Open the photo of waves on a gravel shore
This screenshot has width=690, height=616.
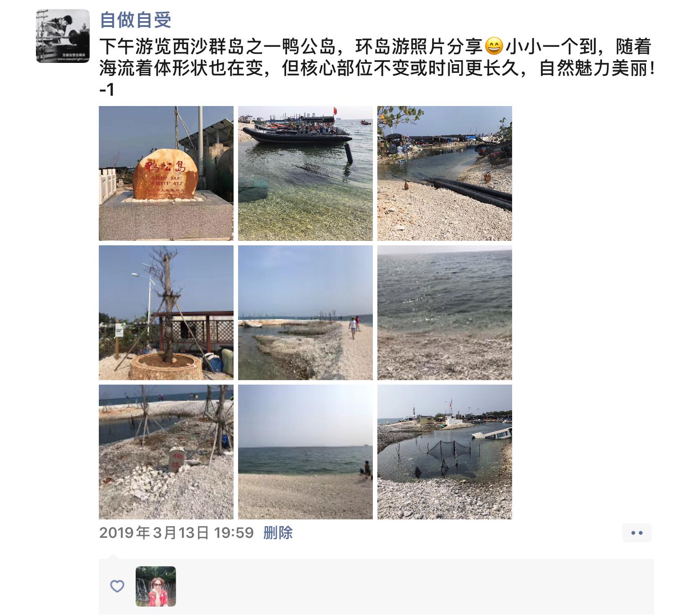445,313
